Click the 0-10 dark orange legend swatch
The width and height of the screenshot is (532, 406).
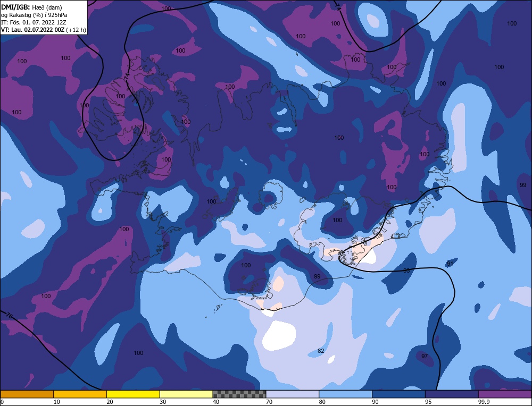coord(27,394)
